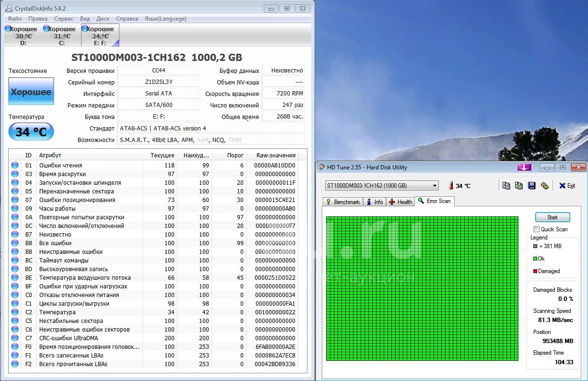Click the row text Высокоуровневая запись

tap(73, 269)
